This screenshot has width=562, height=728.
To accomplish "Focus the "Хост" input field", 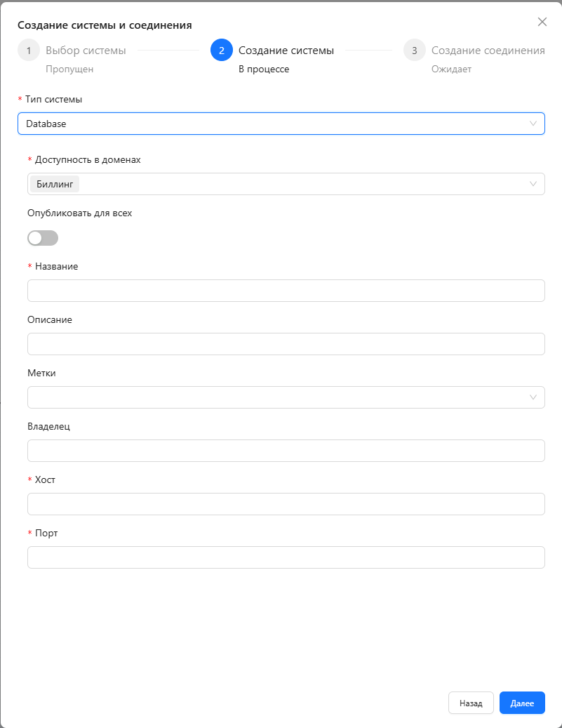I will click(x=286, y=504).
